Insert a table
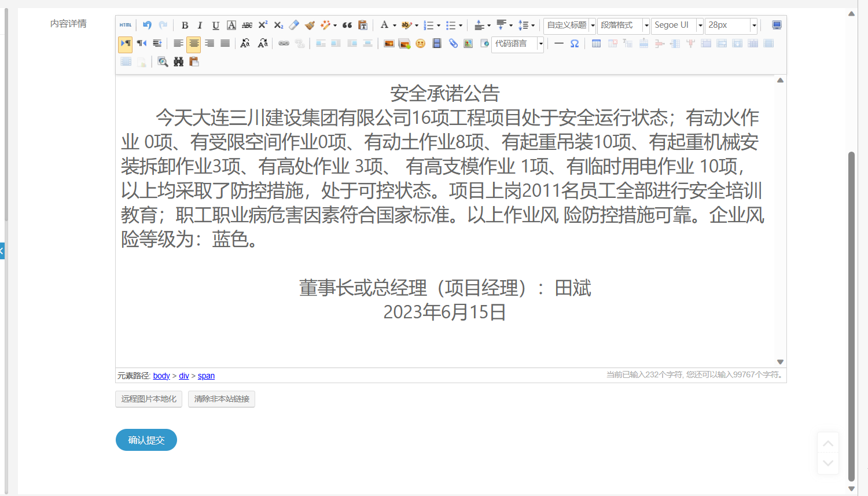The image size is (868, 496). click(x=596, y=43)
